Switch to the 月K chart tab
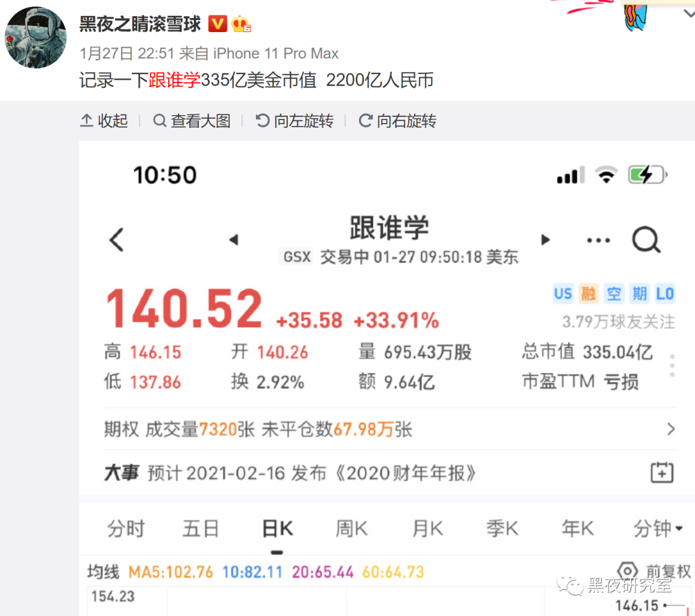Screen dimensions: 695x616 427,529
